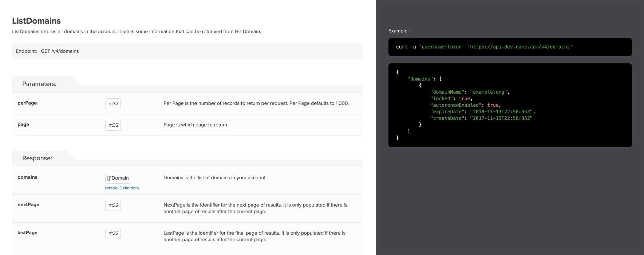Click the Parameters section tab
The height and width of the screenshot is (255, 644).
39,84
